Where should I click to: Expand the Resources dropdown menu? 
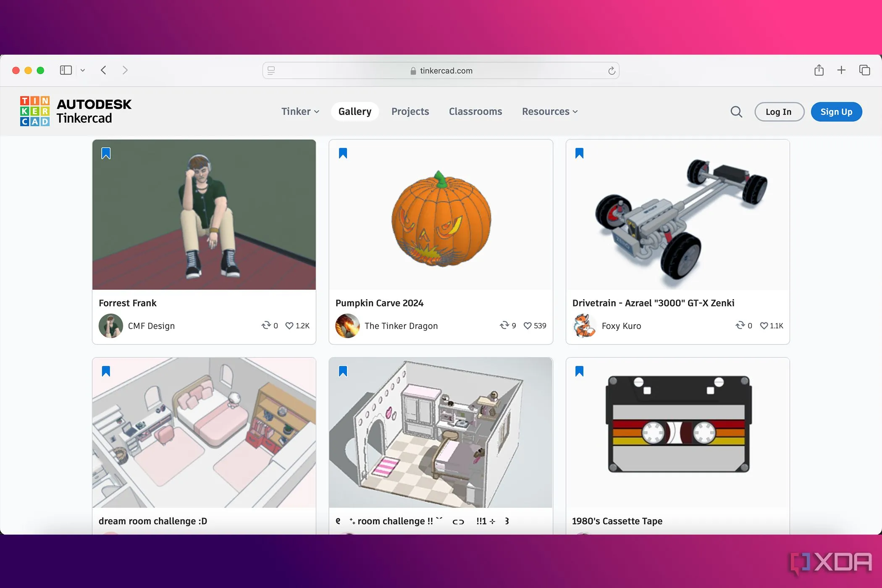[x=549, y=112]
